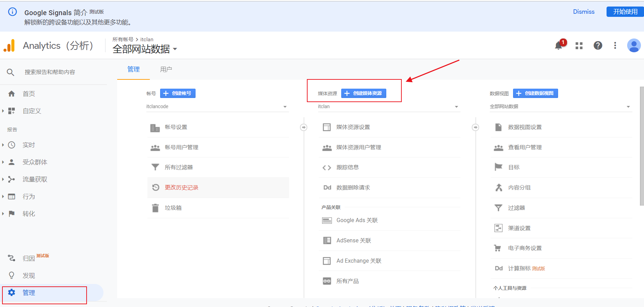
Task: Open the itclan property dropdown
Action: [x=389, y=107]
